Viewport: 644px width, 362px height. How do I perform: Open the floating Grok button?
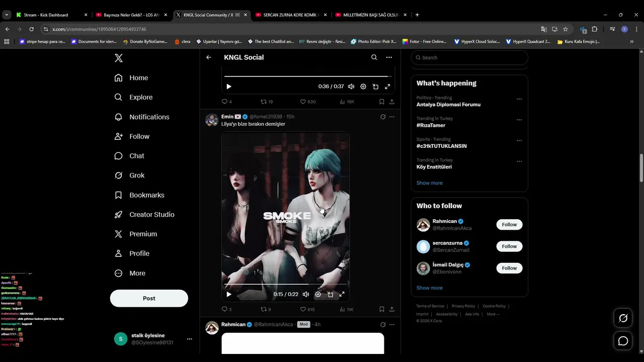[623, 318]
